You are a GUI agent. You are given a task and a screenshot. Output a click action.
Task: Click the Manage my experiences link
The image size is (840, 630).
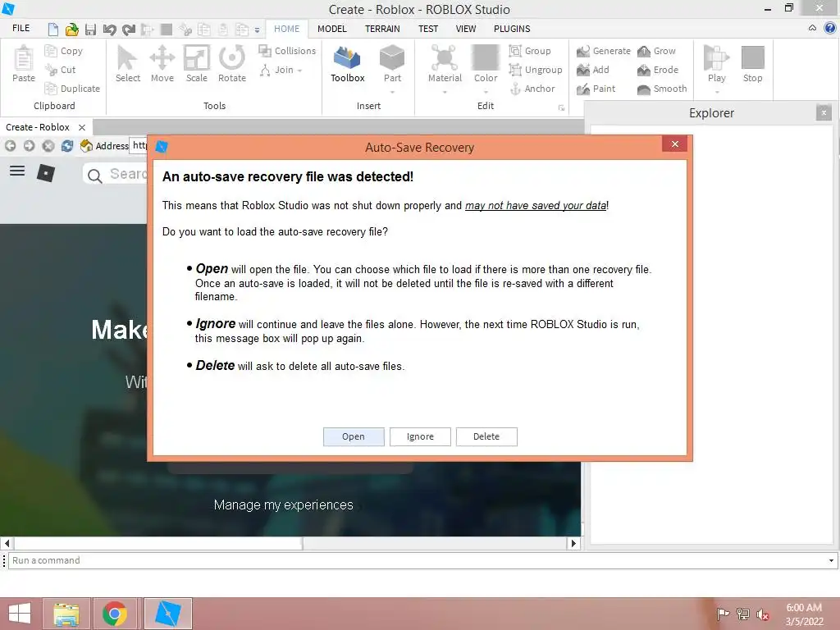pyautogui.click(x=283, y=504)
